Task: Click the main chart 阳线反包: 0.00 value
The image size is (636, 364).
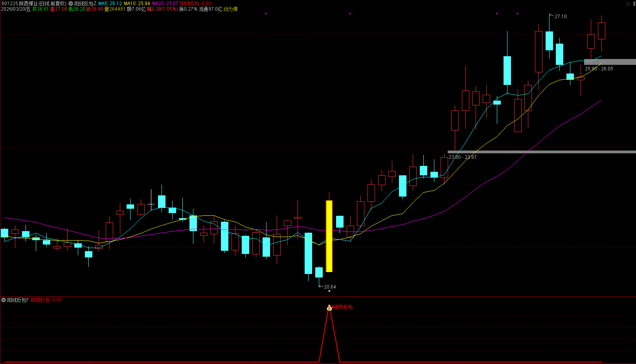Action: 196,4
